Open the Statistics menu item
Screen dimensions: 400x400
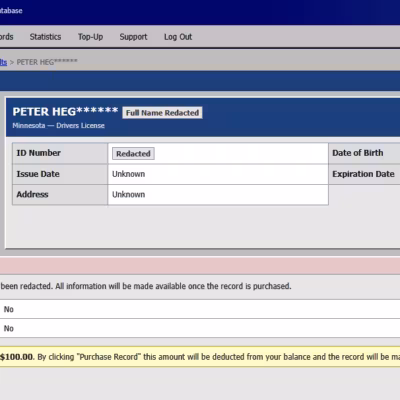tap(45, 37)
